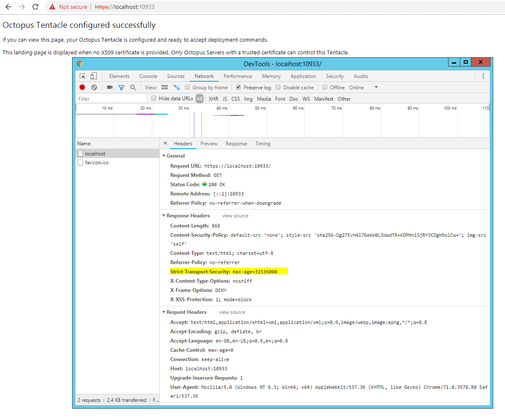This screenshot has height=420, width=505.
Task: Click the Chrome logo in DevTools title bar
Action: [x=80, y=64]
